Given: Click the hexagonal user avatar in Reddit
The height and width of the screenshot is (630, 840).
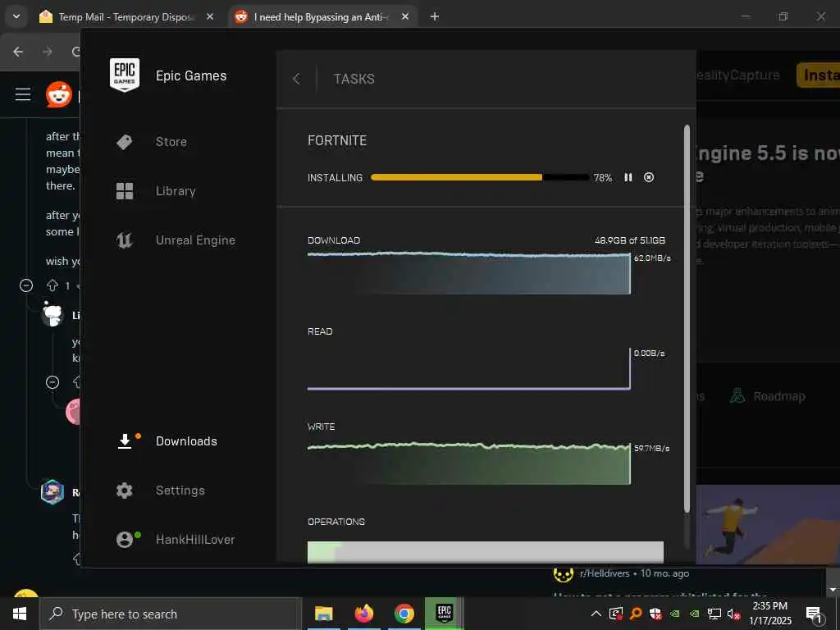Looking at the screenshot, I should pyautogui.click(x=52, y=492).
